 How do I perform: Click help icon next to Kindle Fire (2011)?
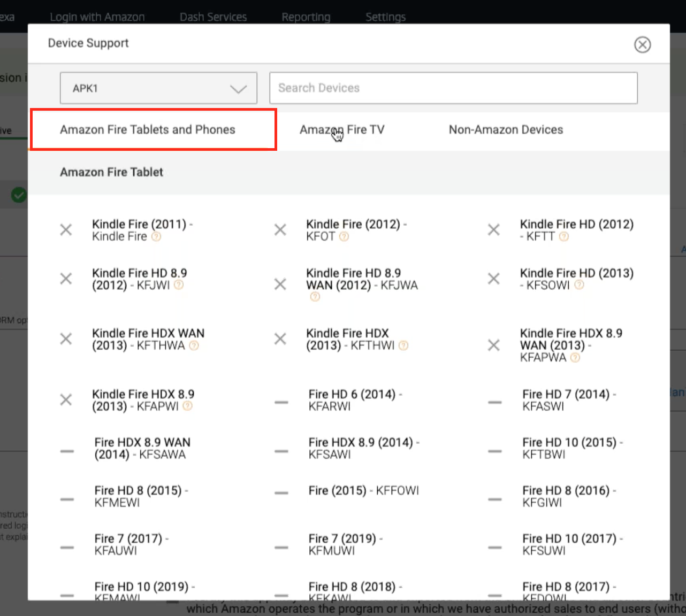156,236
